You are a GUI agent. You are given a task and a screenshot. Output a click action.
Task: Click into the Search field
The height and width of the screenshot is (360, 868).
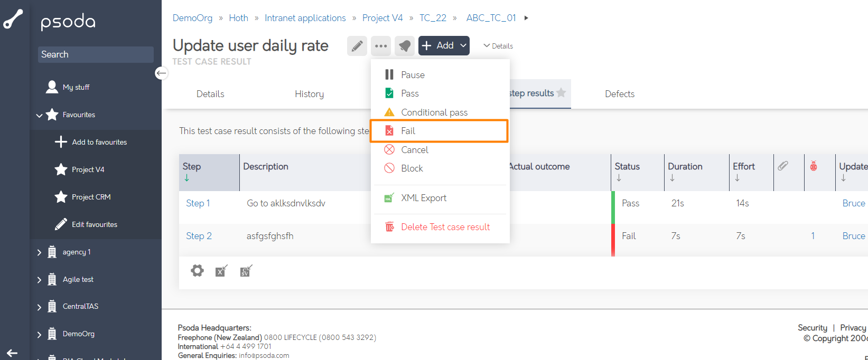click(x=96, y=54)
